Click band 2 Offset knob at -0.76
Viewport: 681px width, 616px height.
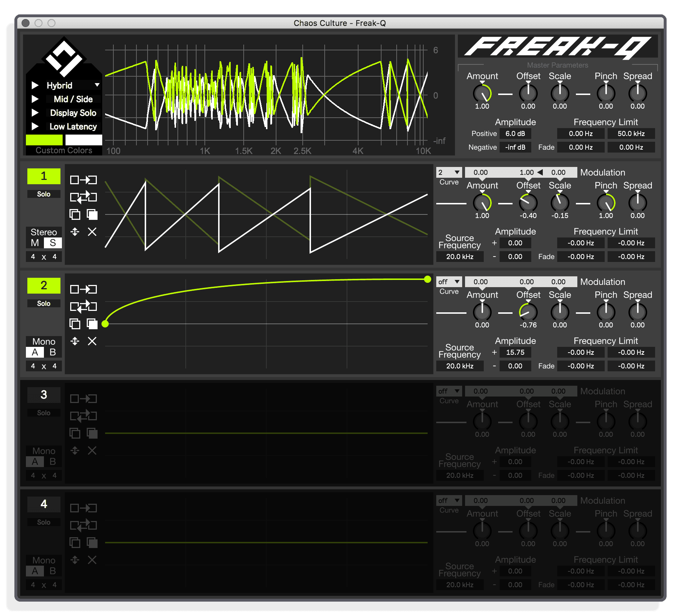(x=528, y=312)
